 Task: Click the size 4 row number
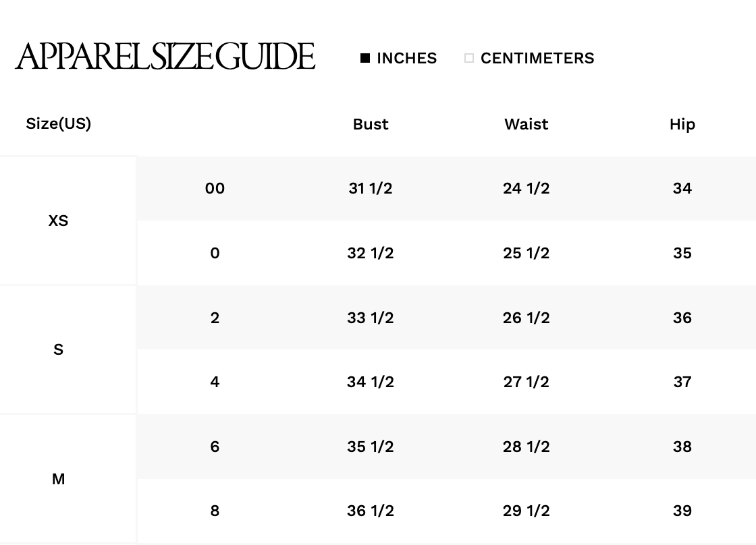(215, 382)
